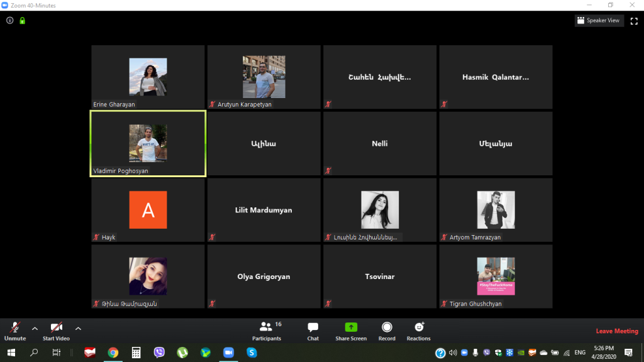Open the ENG language switcher
Image resolution: width=644 pixels, height=362 pixels.
click(x=580, y=353)
